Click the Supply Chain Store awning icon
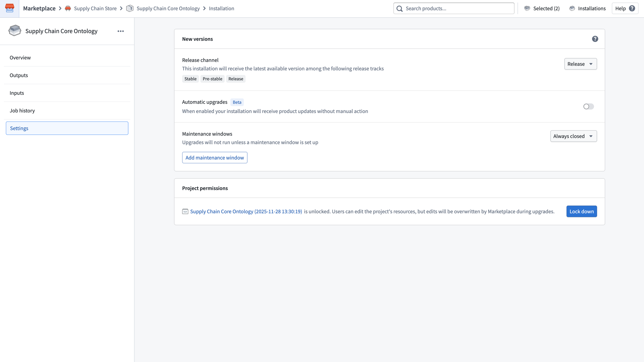The height and width of the screenshot is (362, 644). (68, 8)
